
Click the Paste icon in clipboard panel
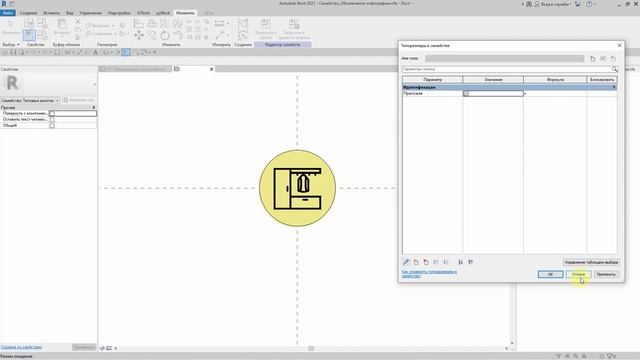62,24
